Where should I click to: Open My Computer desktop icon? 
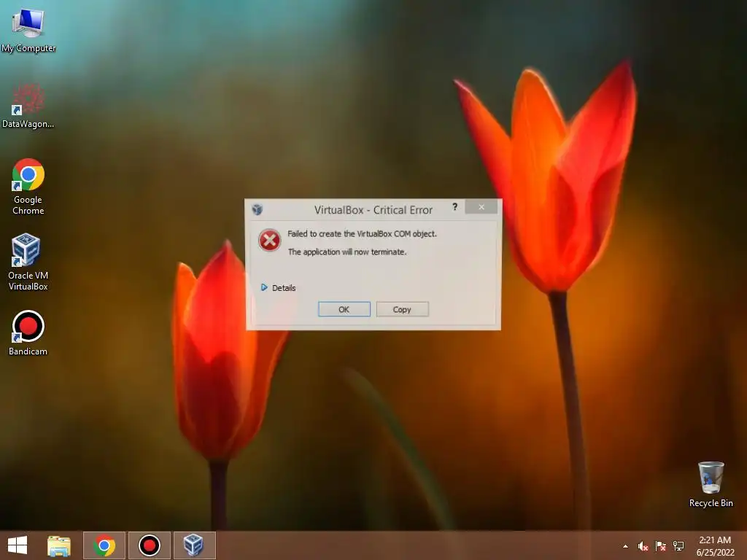tap(28, 29)
